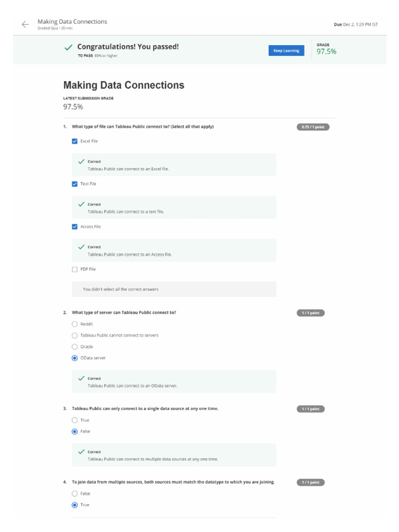
Task: Click the Making Data Connections header title
Action: click(72, 21)
